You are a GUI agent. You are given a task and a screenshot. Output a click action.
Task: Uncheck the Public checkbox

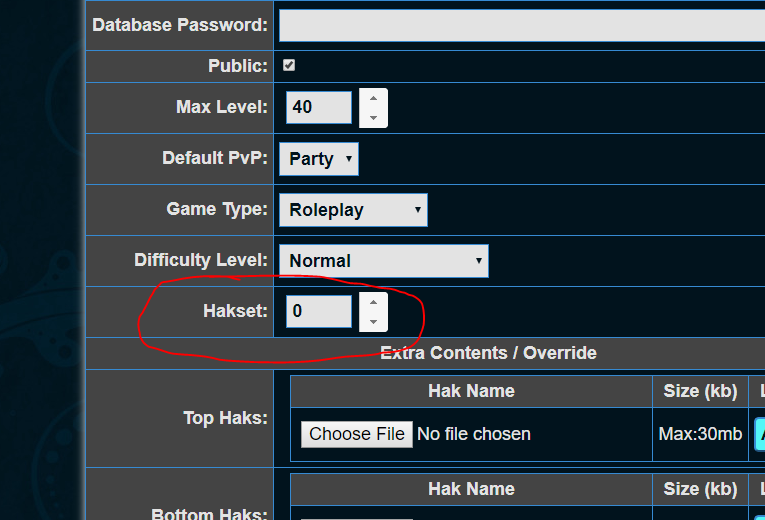[x=289, y=65]
